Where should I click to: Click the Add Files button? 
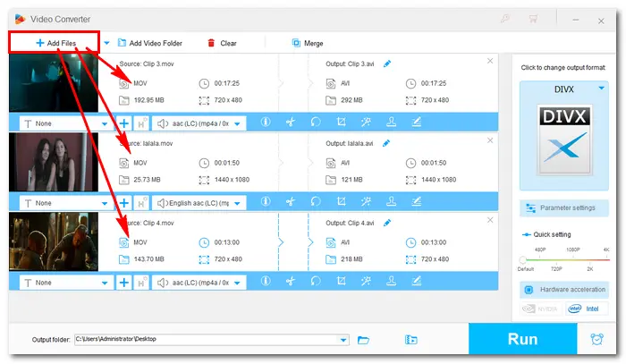[x=55, y=43]
